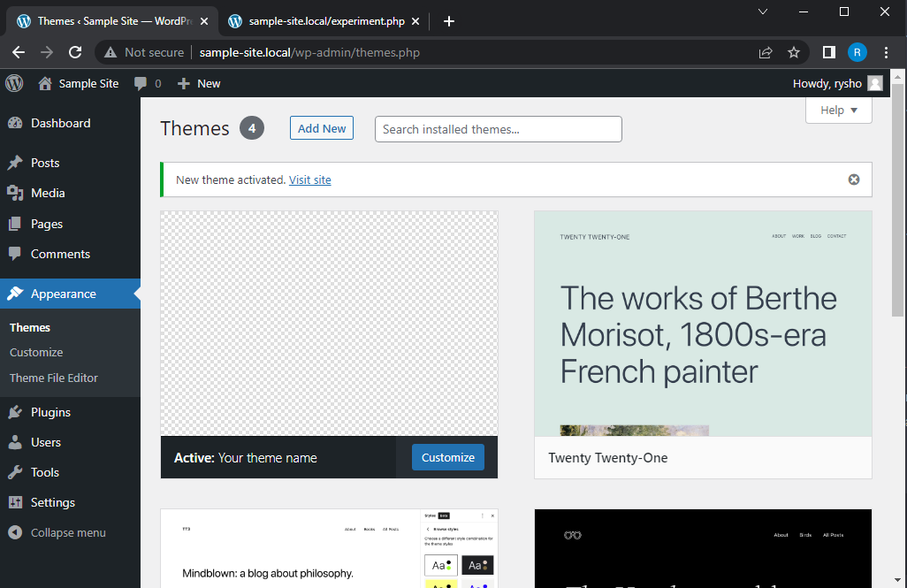
Task: Switch to the Themes Sample Site tab
Action: pos(112,21)
